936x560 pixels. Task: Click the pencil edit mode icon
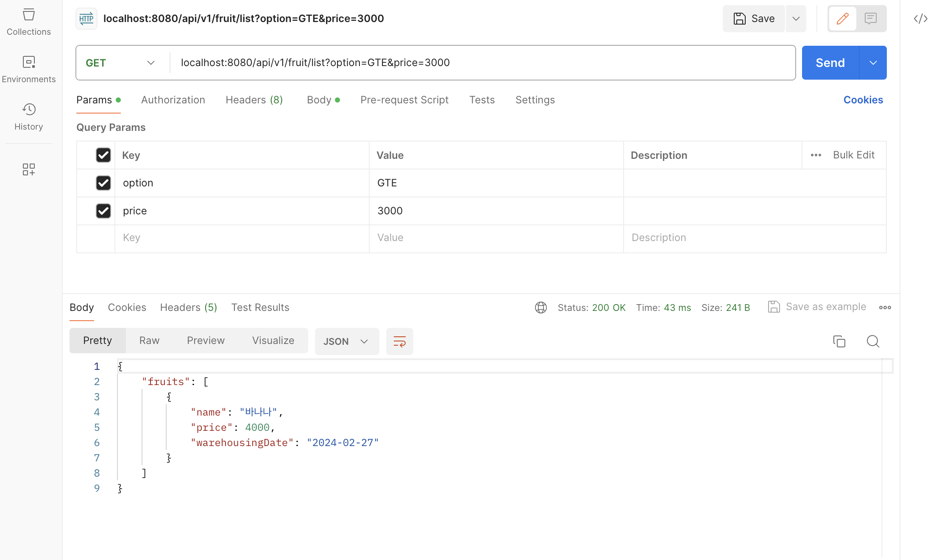tap(842, 19)
